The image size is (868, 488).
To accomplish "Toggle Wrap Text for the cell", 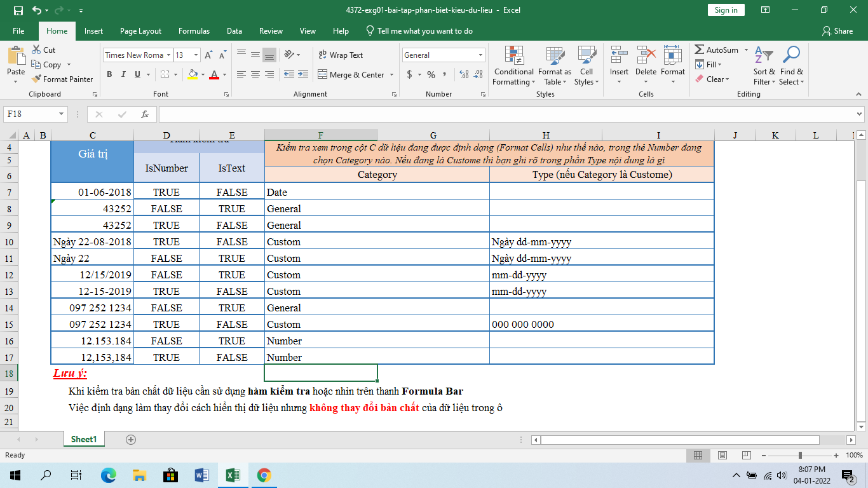I will point(341,55).
